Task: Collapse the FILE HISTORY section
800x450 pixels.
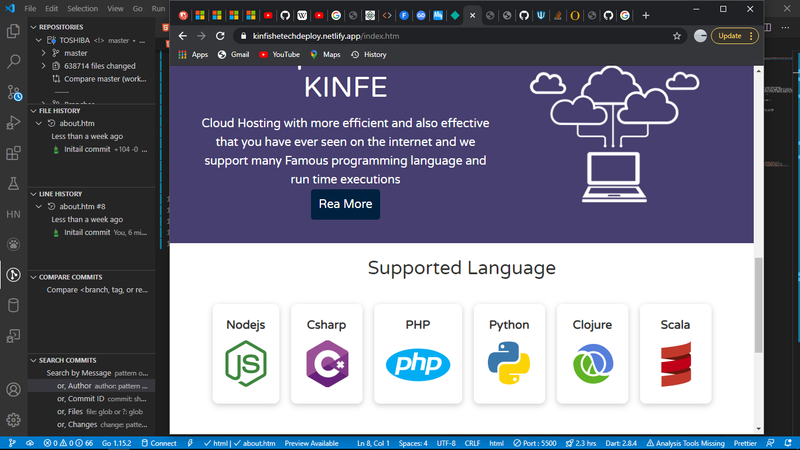Action: point(33,111)
